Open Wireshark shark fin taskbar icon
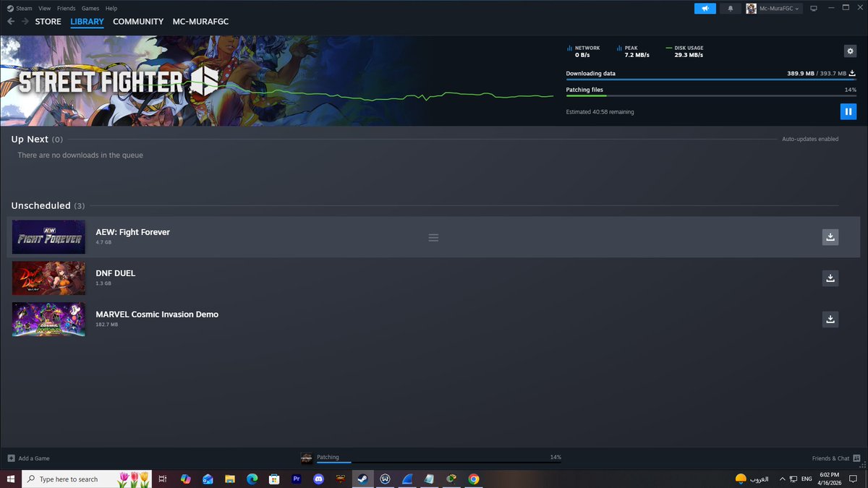Image resolution: width=868 pixels, height=488 pixels. (407, 479)
